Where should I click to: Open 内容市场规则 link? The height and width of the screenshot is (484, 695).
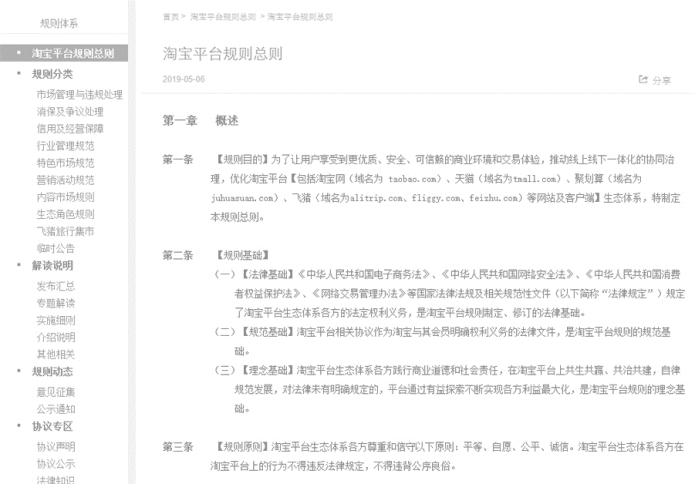[x=66, y=197]
